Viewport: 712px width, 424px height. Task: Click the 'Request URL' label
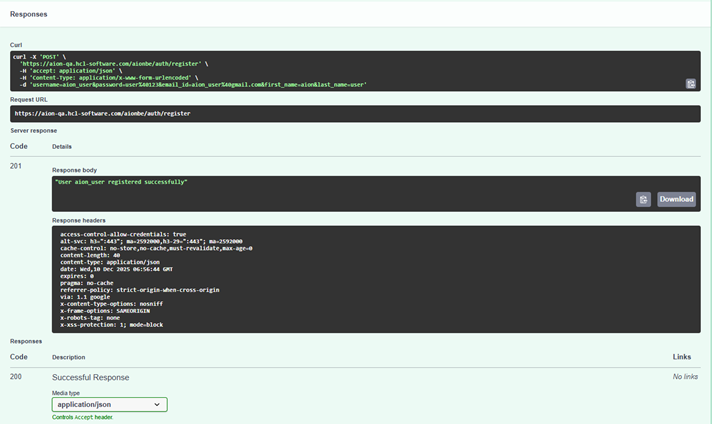(29, 99)
